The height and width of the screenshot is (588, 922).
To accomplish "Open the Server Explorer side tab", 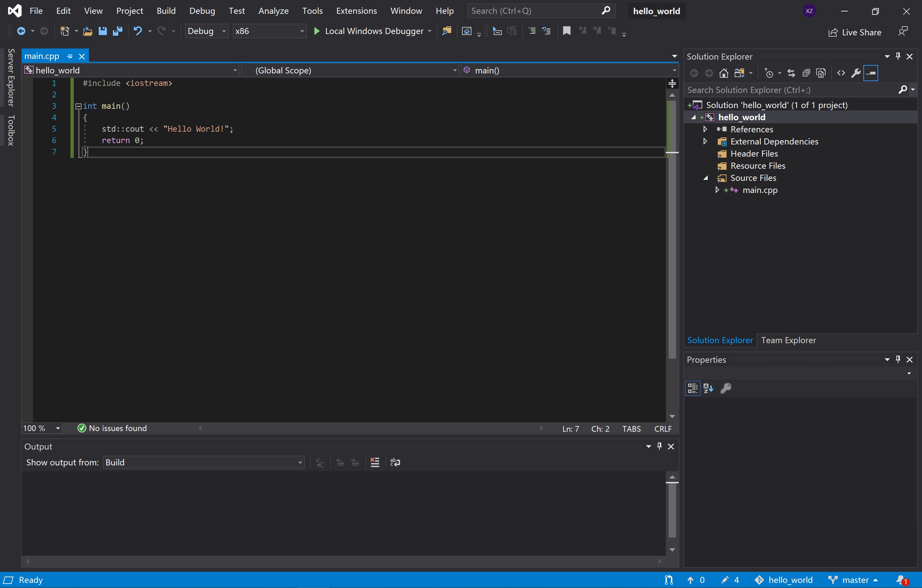I will [11, 77].
